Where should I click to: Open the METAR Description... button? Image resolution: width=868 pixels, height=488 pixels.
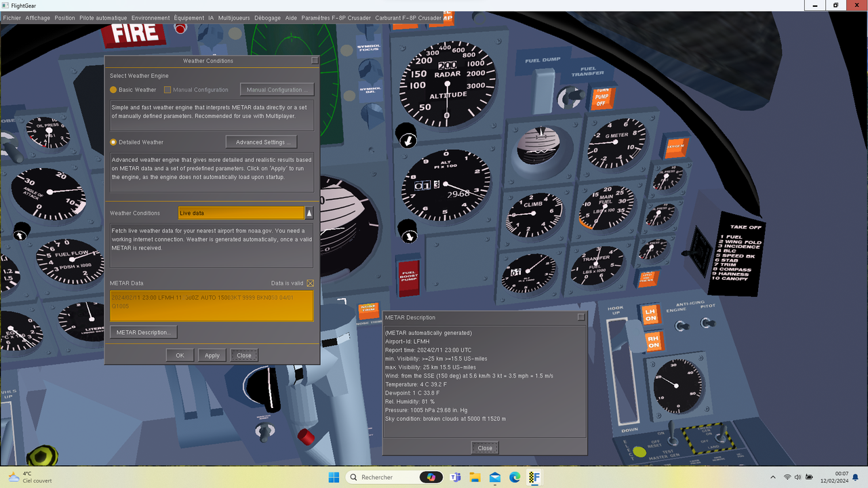(144, 332)
